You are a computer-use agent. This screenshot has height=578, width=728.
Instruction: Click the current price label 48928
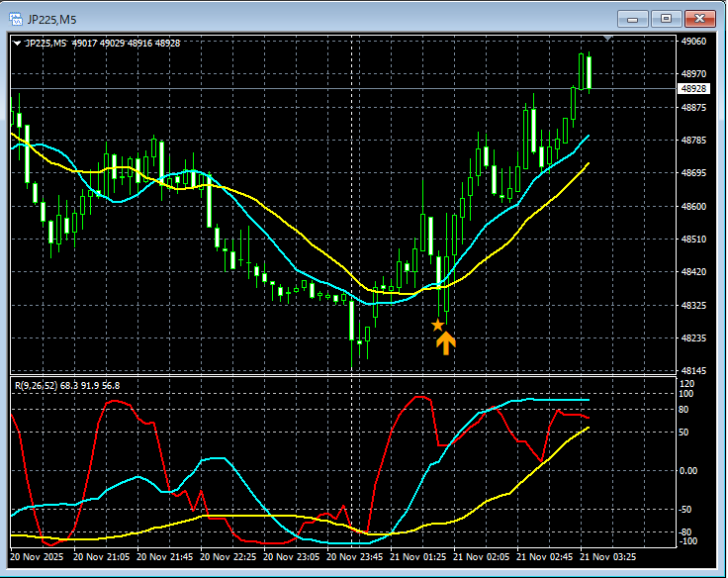click(693, 88)
